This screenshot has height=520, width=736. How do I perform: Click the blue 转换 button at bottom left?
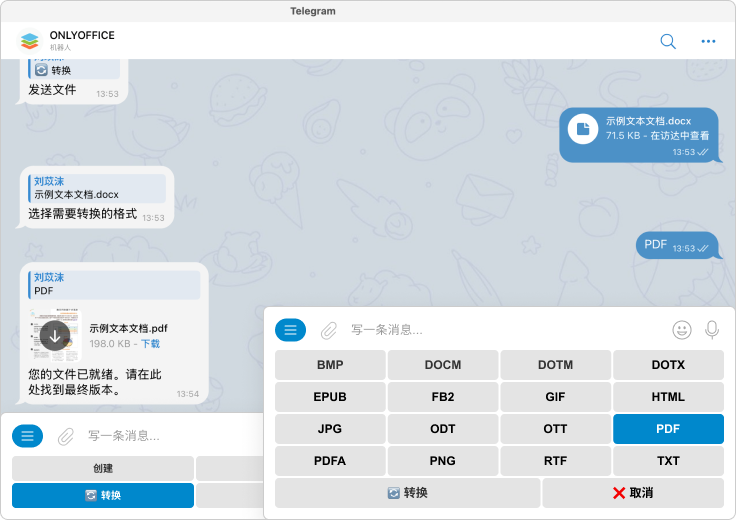pos(103,495)
